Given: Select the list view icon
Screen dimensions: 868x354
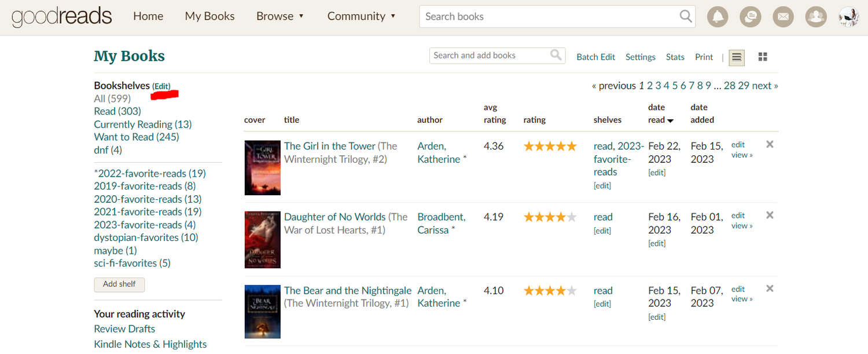Looking at the screenshot, I should 736,57.
